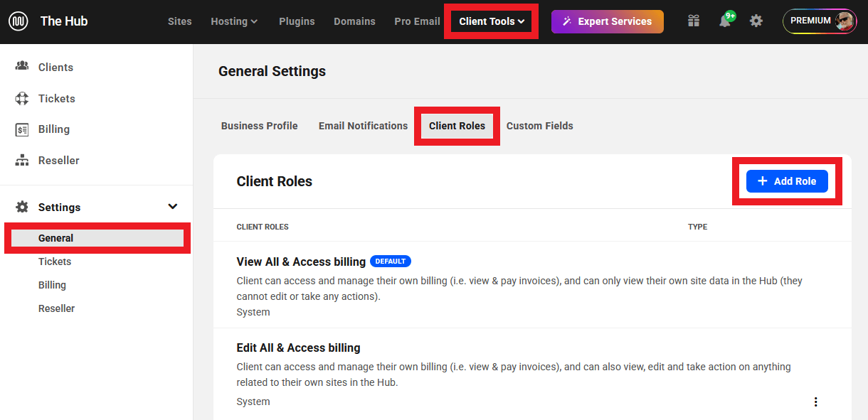Click the Tickets lifebuoy icon in sidebar
868x420 pixels.
pyautogui.click(x=22, y=98)
